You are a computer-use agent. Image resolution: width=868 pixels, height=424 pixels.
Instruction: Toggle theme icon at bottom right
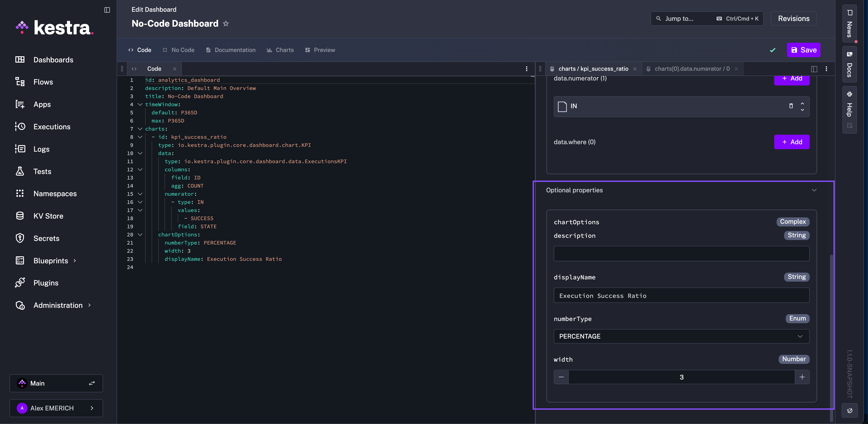[849, 410]
